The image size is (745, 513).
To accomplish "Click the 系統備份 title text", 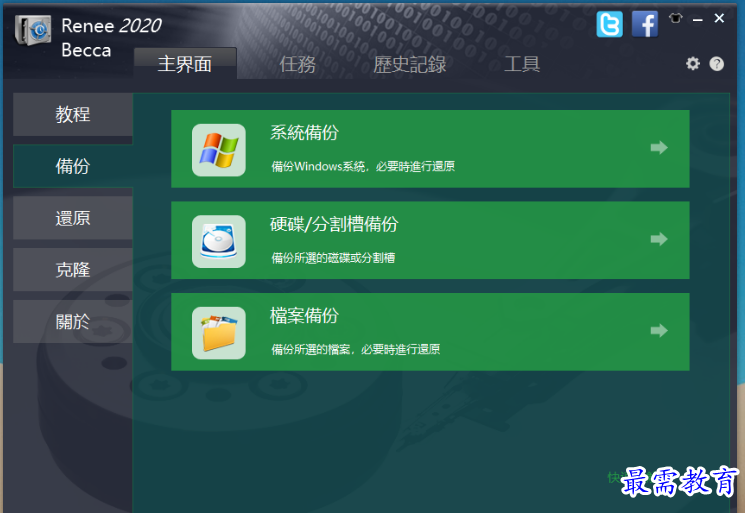I will point(304,133).
